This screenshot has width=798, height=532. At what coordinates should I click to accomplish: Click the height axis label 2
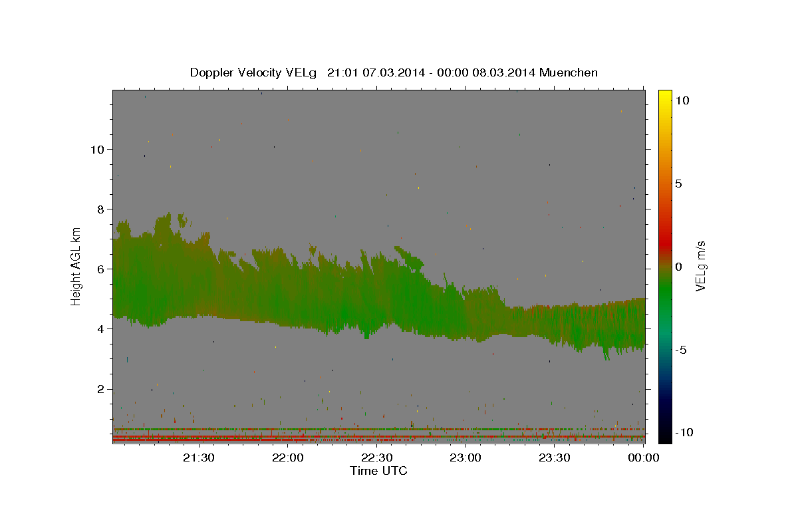coord(100,389)
